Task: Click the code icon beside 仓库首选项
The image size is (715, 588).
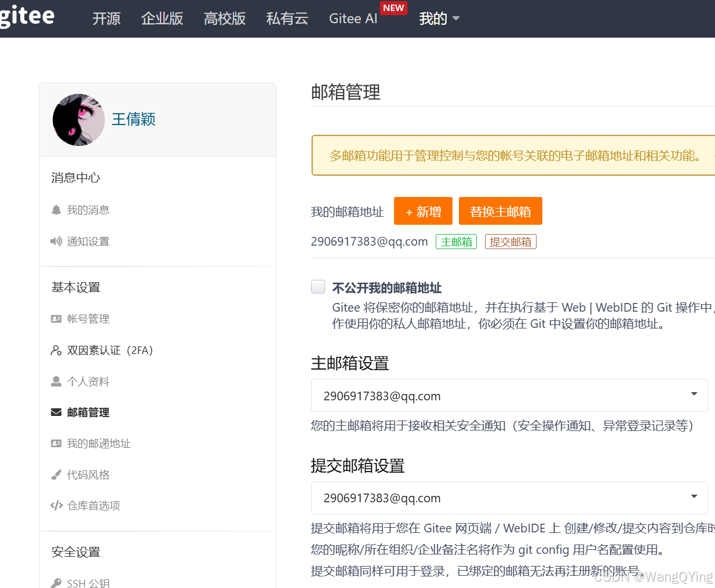Action: tap(56, 505)
